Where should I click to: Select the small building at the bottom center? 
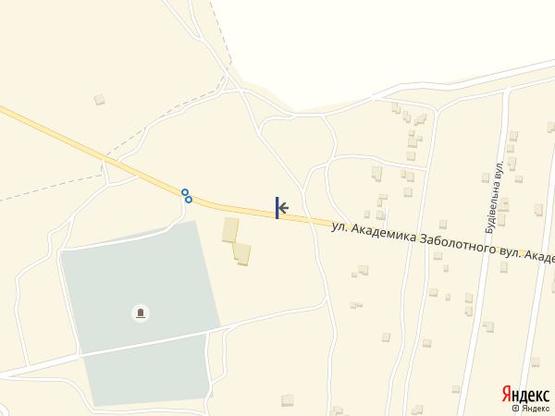tap(287, 400)
